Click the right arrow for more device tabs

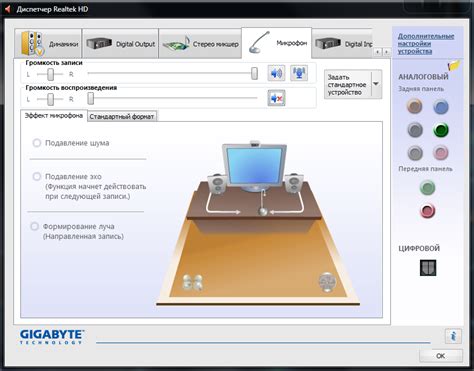coord(386,52)
